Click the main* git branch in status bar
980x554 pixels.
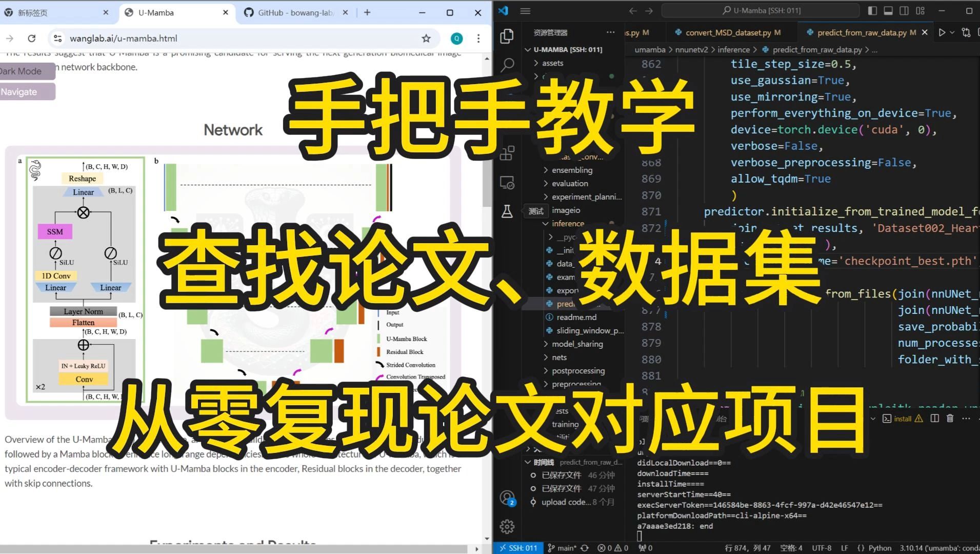(x=562, y=548)
